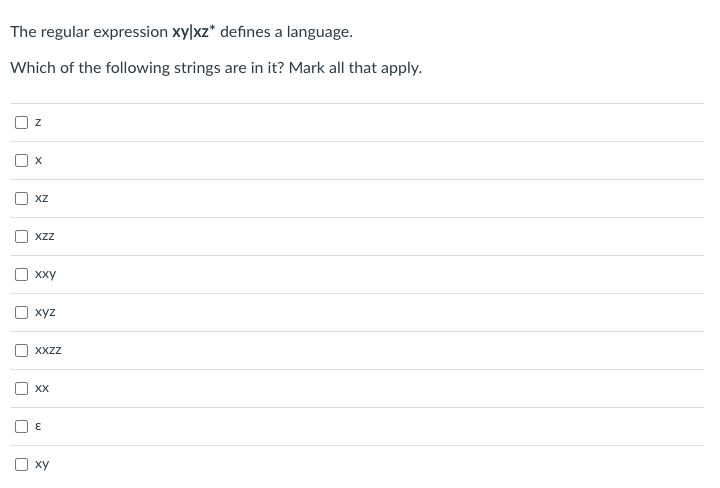Screen dimensions: 720x488
Task: Click the ε answer label text
Action: [x=38, y=427]
